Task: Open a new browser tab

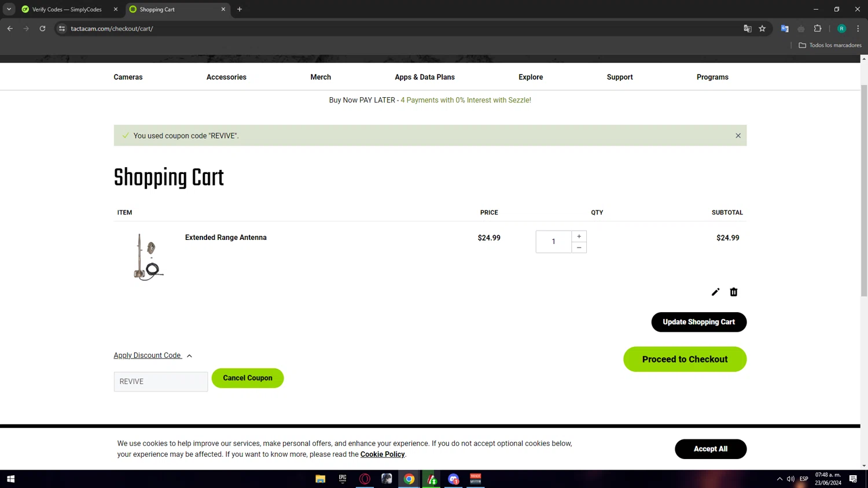Action: (x=240, y=9)
